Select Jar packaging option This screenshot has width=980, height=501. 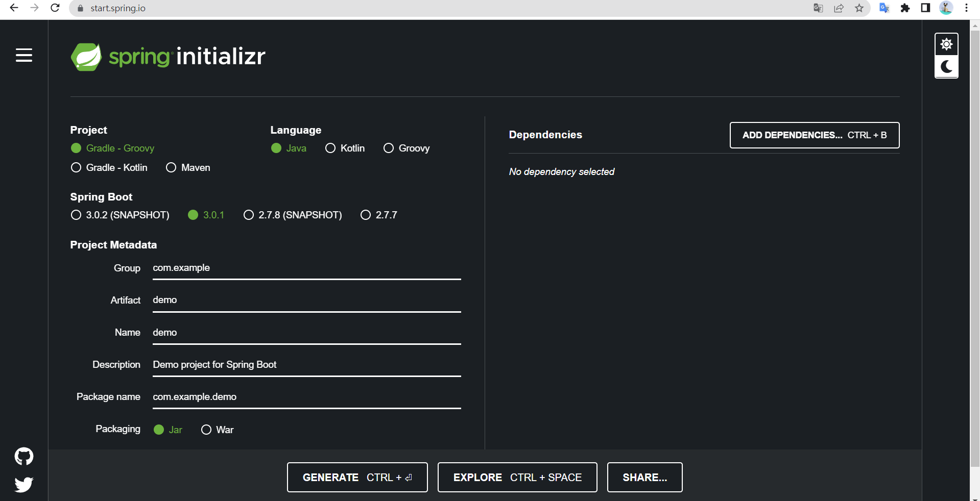coord(168,430)
